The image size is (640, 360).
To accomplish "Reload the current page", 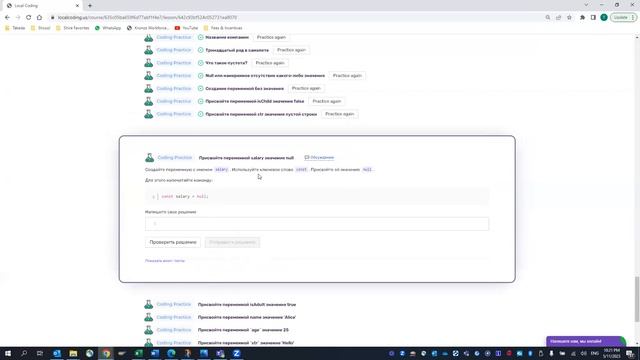I will click(x=29, y=18).
